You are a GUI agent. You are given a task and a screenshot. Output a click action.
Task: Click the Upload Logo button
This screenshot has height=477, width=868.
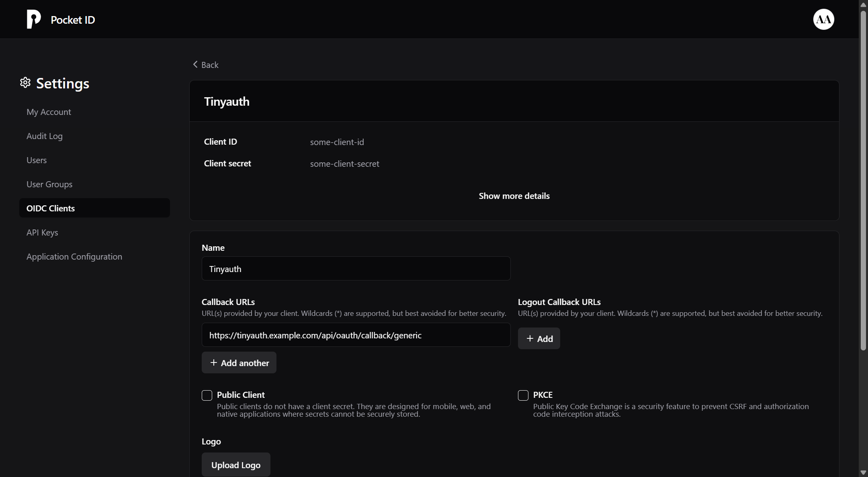[235, 465]
